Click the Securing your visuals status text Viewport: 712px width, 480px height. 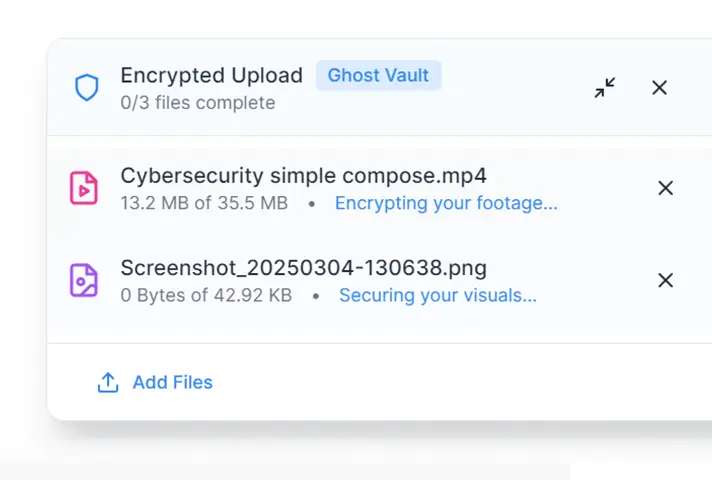click(x=438, y=295)
